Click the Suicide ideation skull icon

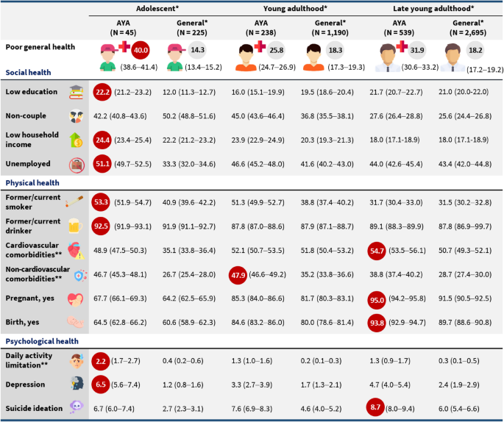pos(77,407)
